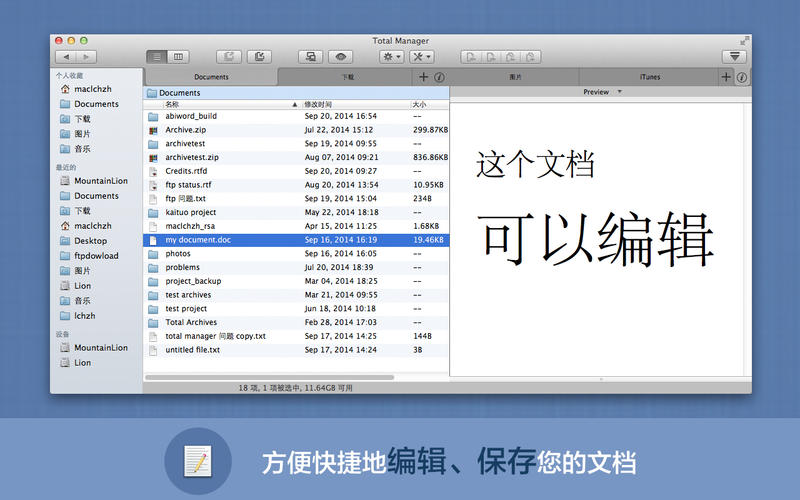Click info icon beside iTunes tab
Screen dimensions: 800x500
tap(742, 77)
